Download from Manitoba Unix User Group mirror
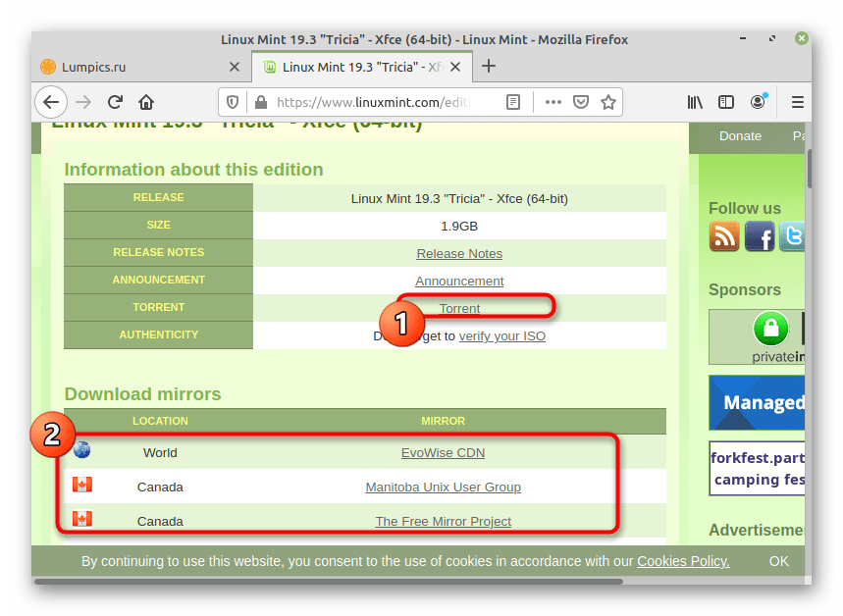This screenshot has width=843, height=616. point(443,488)
